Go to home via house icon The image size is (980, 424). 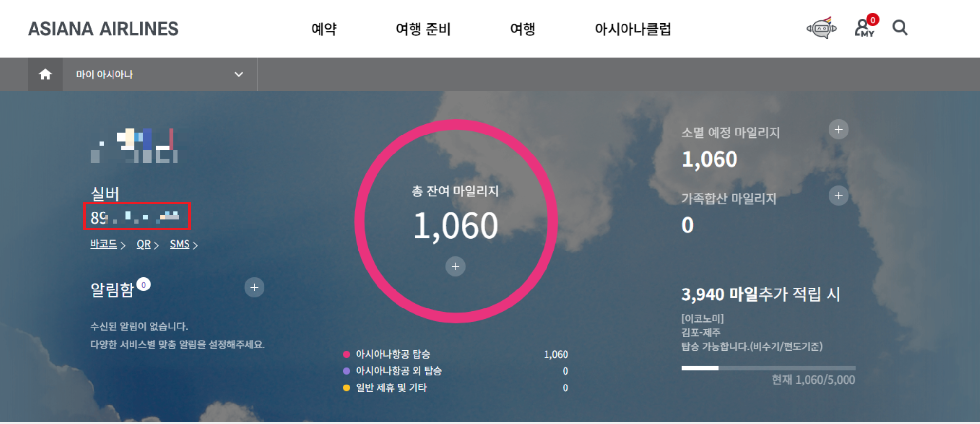[x=45, y=74]
